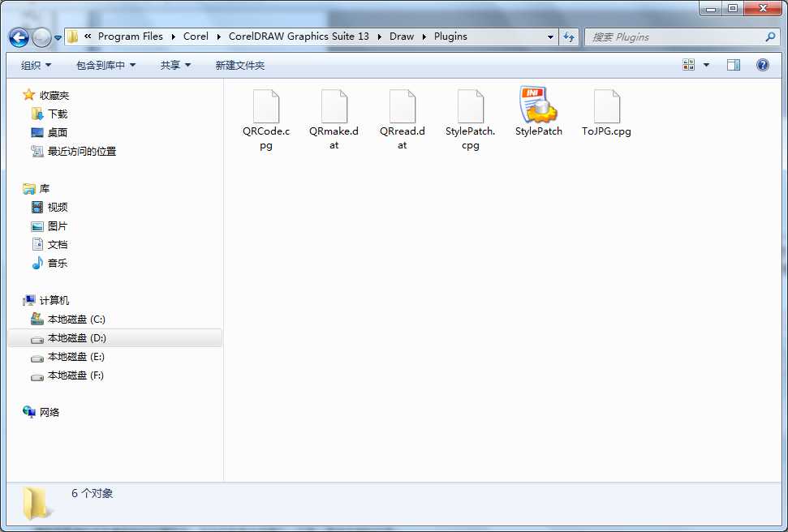This screenshot has width=788, height=532.
Task: Change the view with the view icon
Action: (x=688, y=65)
